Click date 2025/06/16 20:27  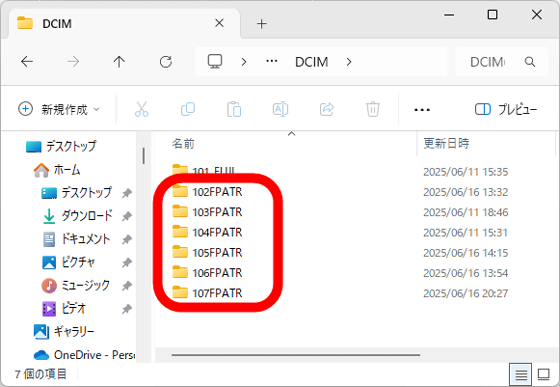465,293
